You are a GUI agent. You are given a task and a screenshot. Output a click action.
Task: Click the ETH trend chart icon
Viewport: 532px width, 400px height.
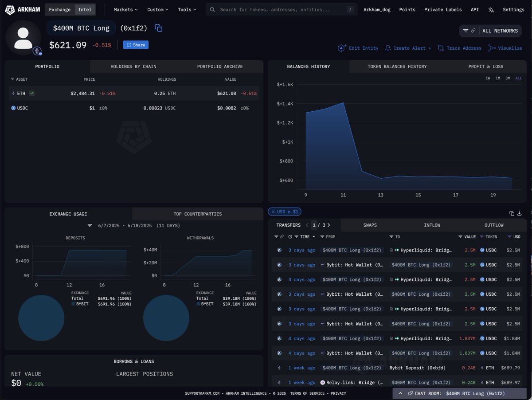point(32,94)
